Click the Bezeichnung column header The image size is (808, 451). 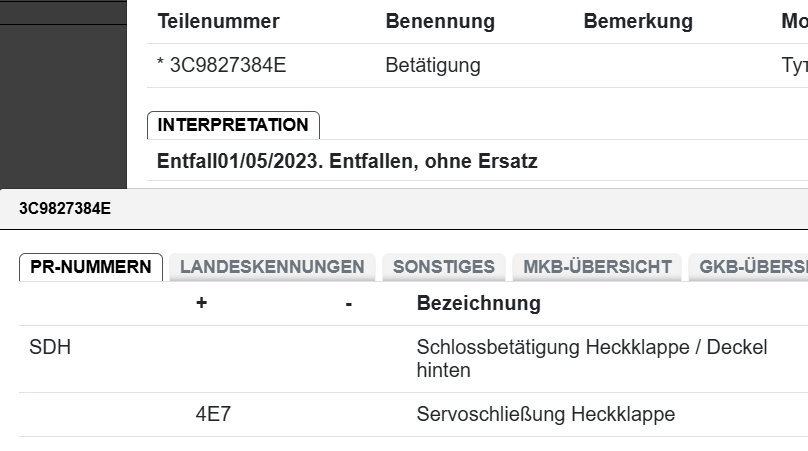478,303
